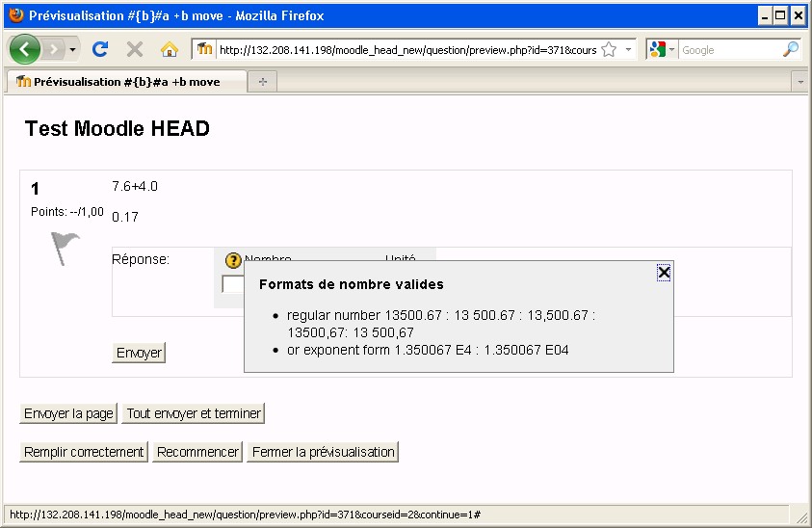
Task: Reload the page with the refresh icon
Action: point(100,50)
